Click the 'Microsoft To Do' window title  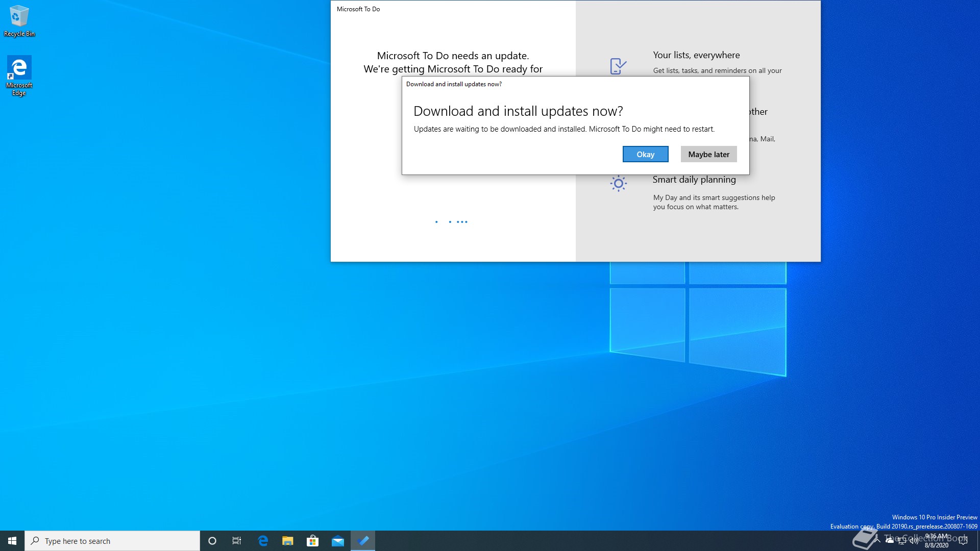358,9
